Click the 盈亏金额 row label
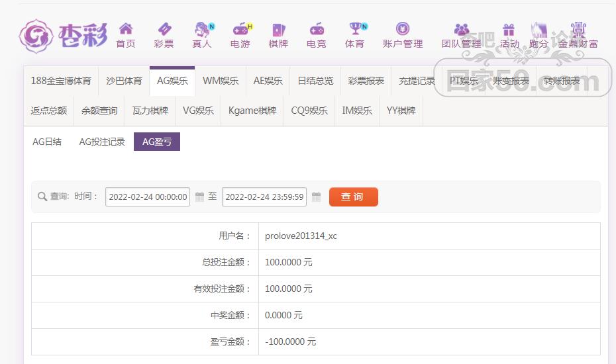The image size is (616, 364). coord(231,342)
